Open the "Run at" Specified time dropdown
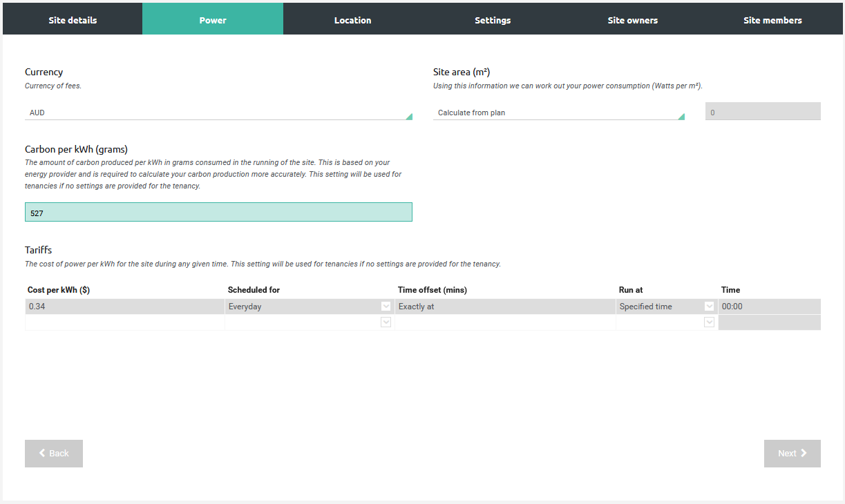This screenshot has height=504, width=845. pyautogui.click(x=709, y=306)
